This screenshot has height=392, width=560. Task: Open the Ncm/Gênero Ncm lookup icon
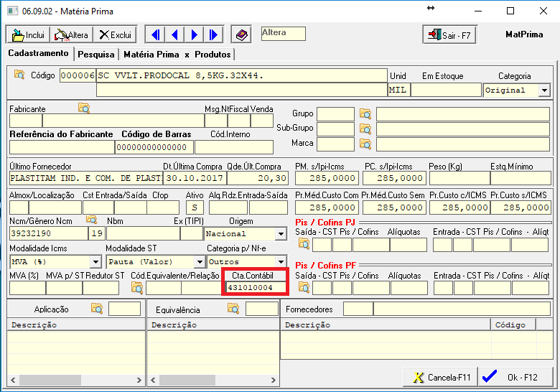pyautogui.click(x=91, y=219)
